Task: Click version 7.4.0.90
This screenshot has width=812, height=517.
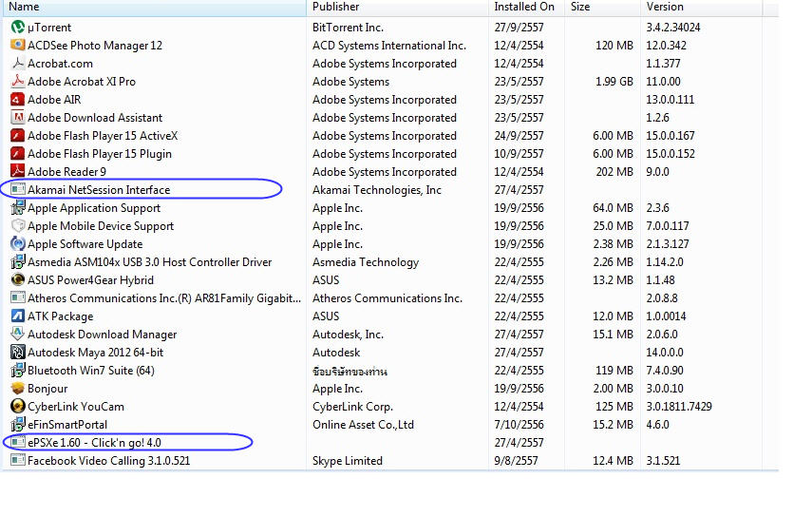Action: coord(665,371)
